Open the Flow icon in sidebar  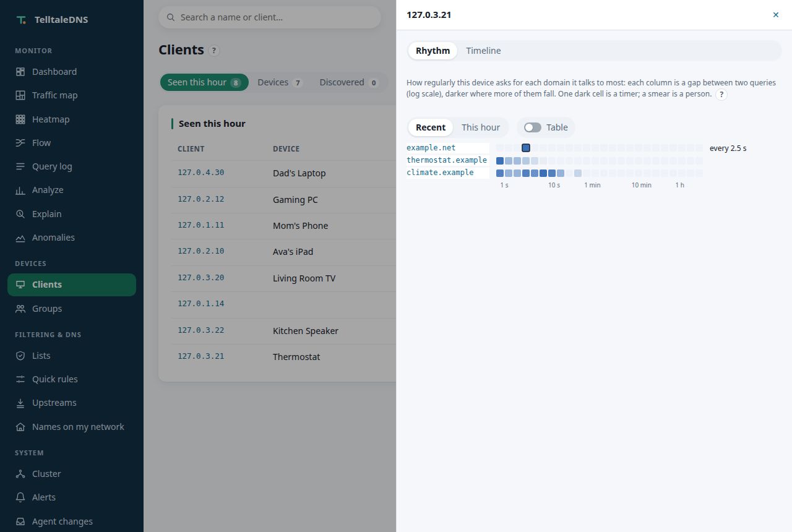pyautogui.click(x=20, y=143)
